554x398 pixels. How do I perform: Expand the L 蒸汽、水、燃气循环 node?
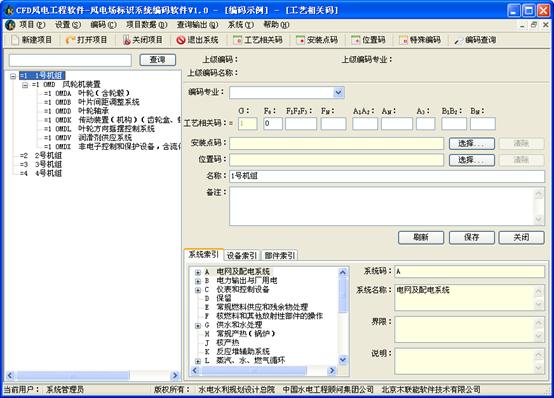click(198, 361)
